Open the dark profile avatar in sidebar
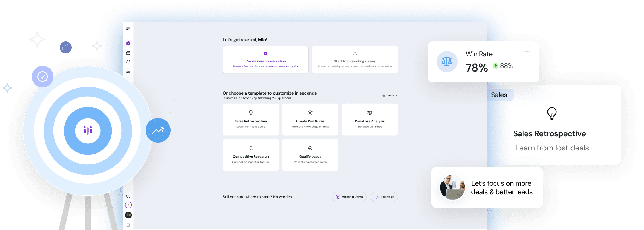The height and width of the screenshot is (230, 644). pyautogui.click(x=128, y=215)
